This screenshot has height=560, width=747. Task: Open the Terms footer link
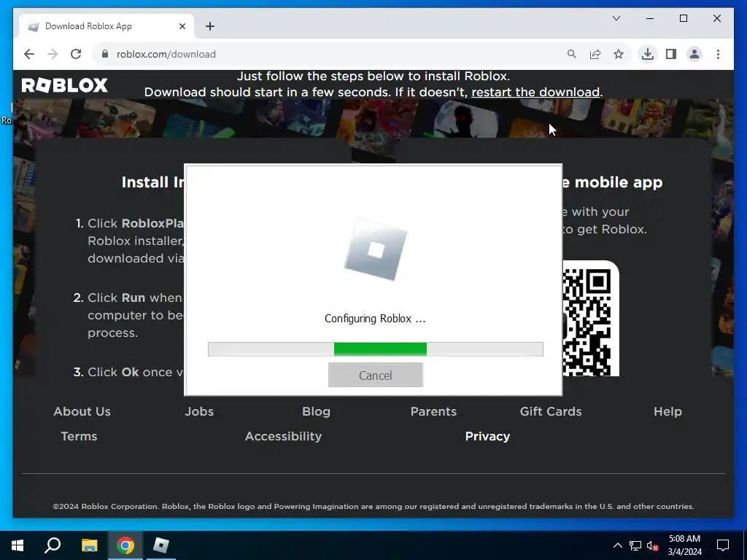(79, 436)
